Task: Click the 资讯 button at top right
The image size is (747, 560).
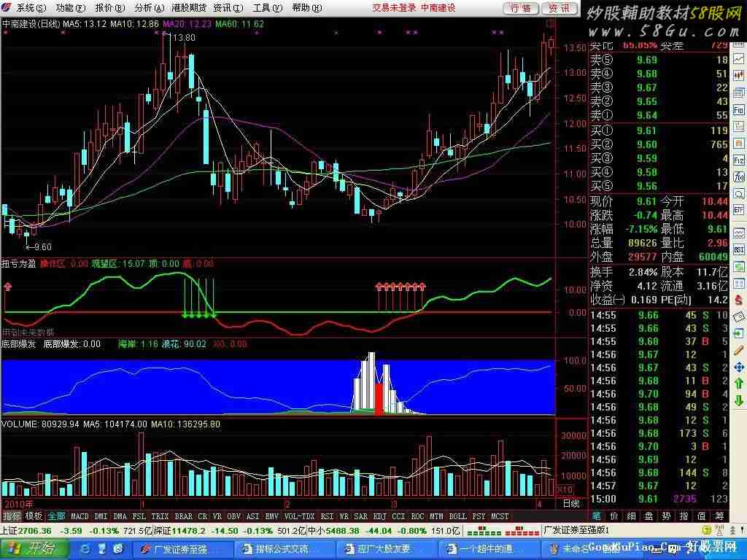Action: click(560, 8)
